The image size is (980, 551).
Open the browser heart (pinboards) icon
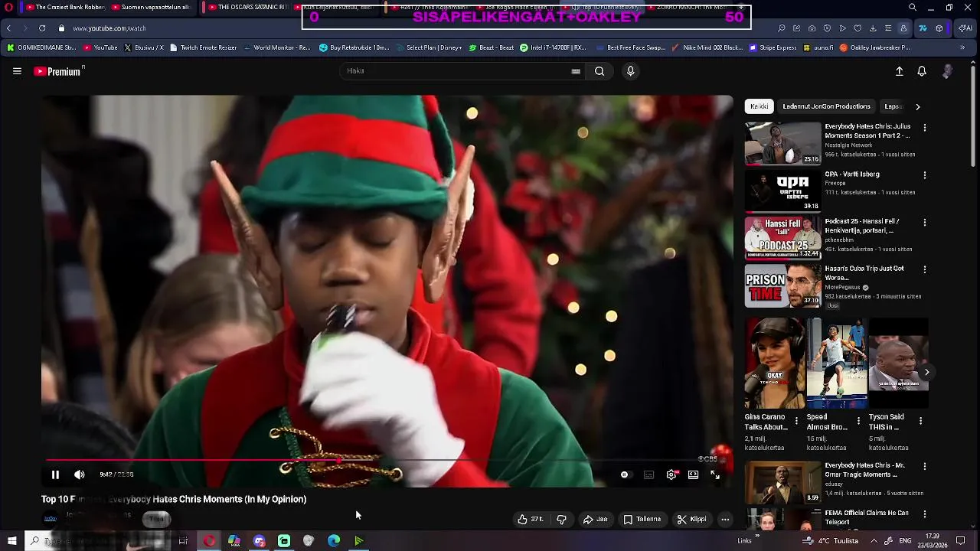[x=857, y=28]
